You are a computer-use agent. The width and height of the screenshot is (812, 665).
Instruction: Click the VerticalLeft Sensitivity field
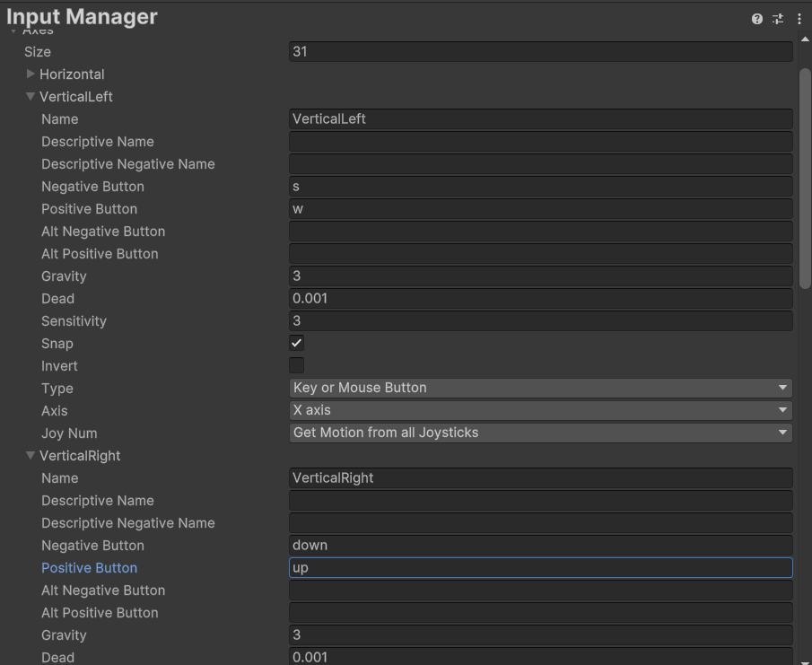click(541, 320)
